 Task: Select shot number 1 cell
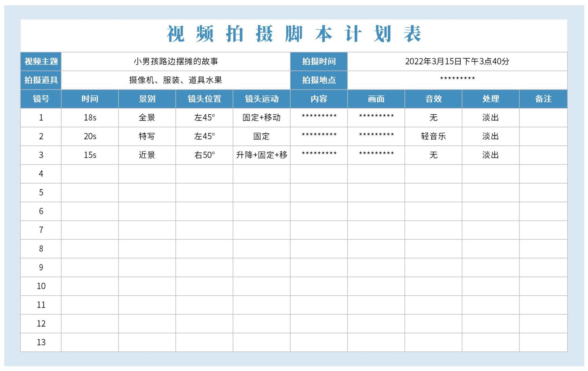pyautogui.click(x=41, y=118)
